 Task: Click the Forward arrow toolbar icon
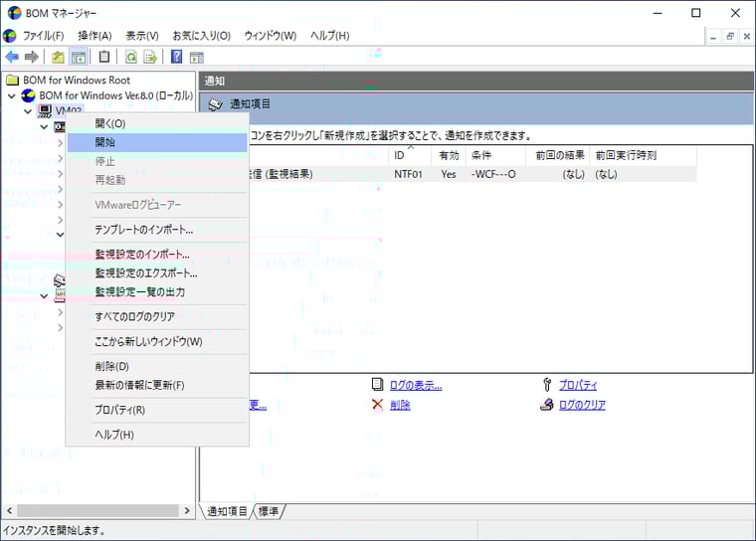32,57
